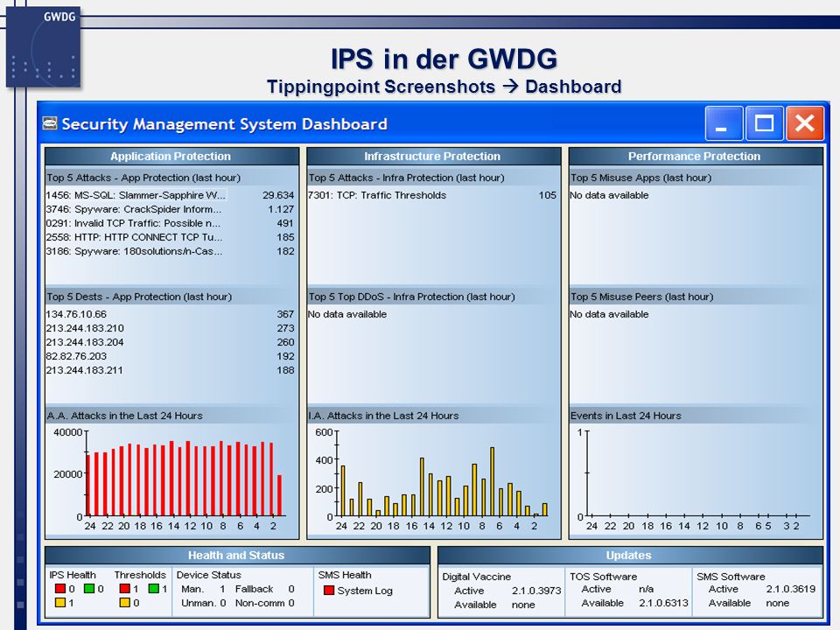Click the Digital Vaccine label
Viewport: 840px width, 630px height.
476,577
